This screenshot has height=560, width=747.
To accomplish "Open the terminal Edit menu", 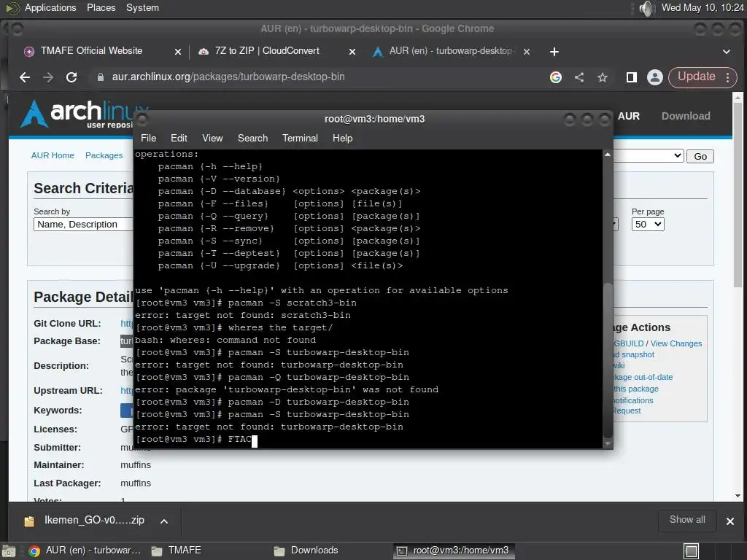I will tap(179, 138).
